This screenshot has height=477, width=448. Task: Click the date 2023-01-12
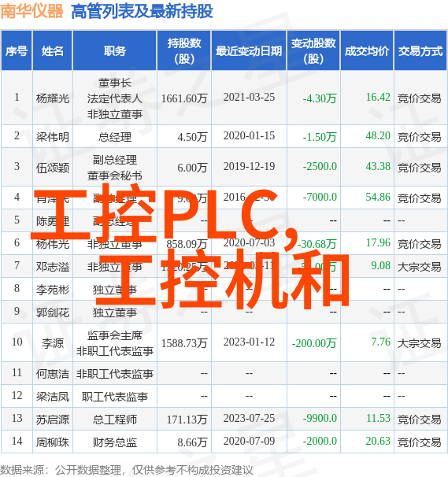coord(249,342)
